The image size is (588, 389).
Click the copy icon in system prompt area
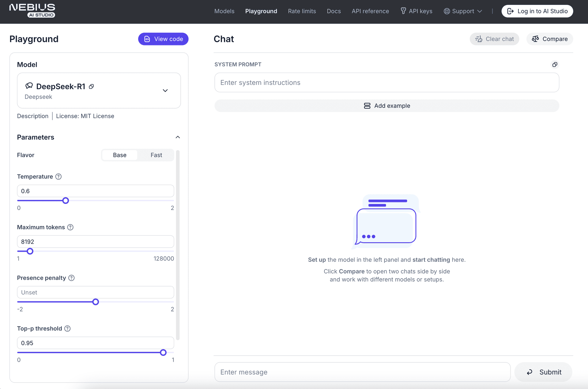click(554, 64)
